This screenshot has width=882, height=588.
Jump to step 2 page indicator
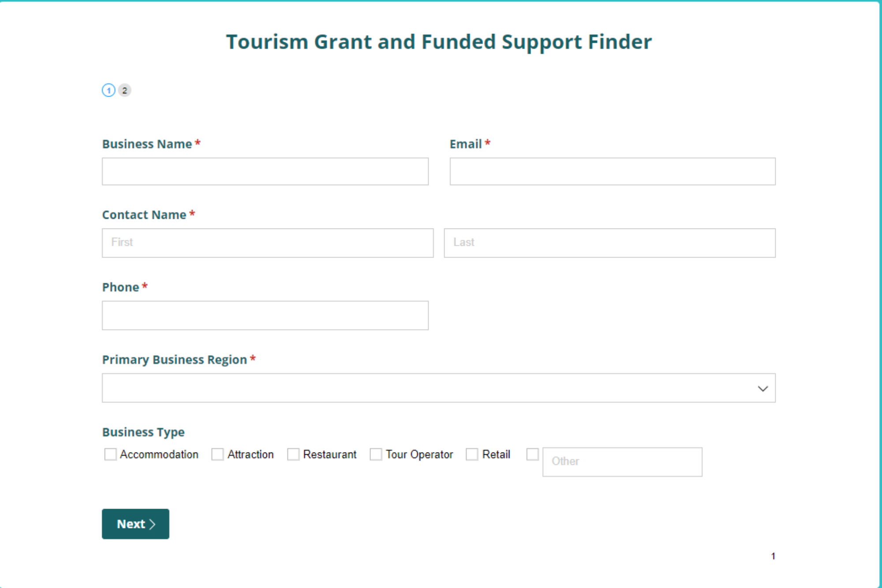[125, 90]
